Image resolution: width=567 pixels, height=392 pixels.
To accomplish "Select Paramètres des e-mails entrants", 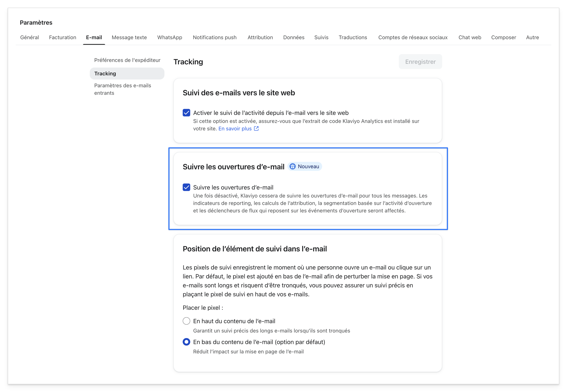I will pos(123,89).
